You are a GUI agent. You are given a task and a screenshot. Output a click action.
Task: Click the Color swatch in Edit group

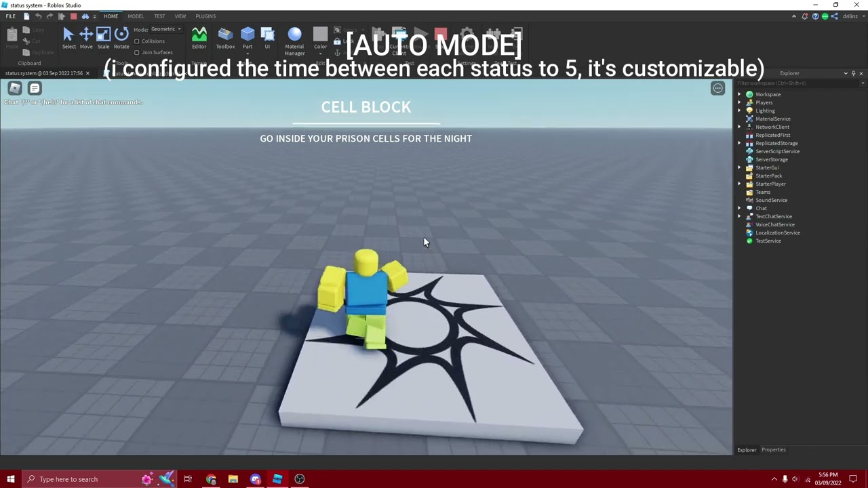click(320, 34)
